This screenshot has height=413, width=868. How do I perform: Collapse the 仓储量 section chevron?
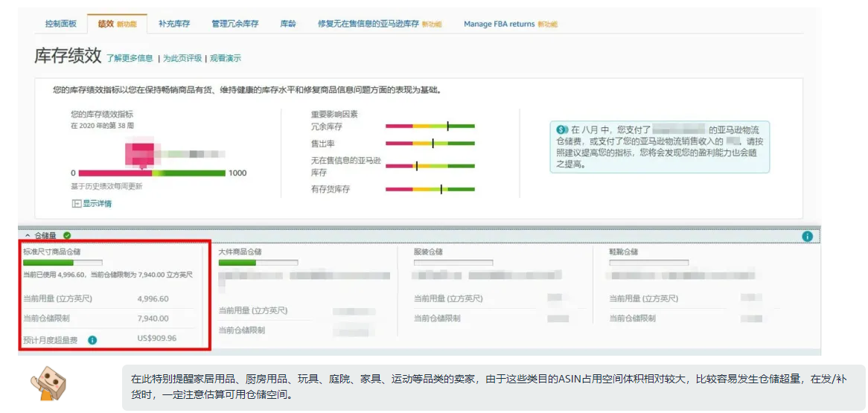point(28,236)
